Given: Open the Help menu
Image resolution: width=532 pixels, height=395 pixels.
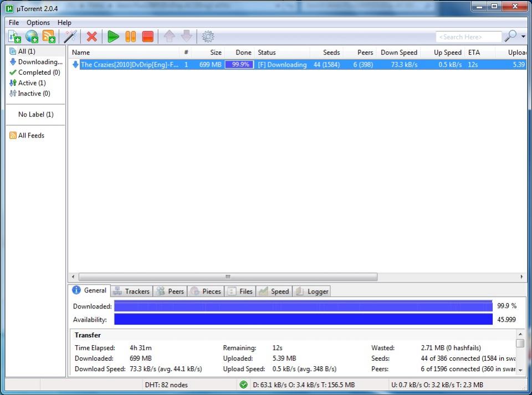Looking at the screenshot, I should point(64,22).
